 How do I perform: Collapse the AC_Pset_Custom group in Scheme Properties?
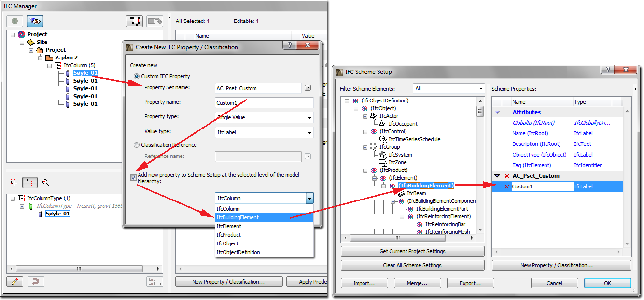[497, 175]
